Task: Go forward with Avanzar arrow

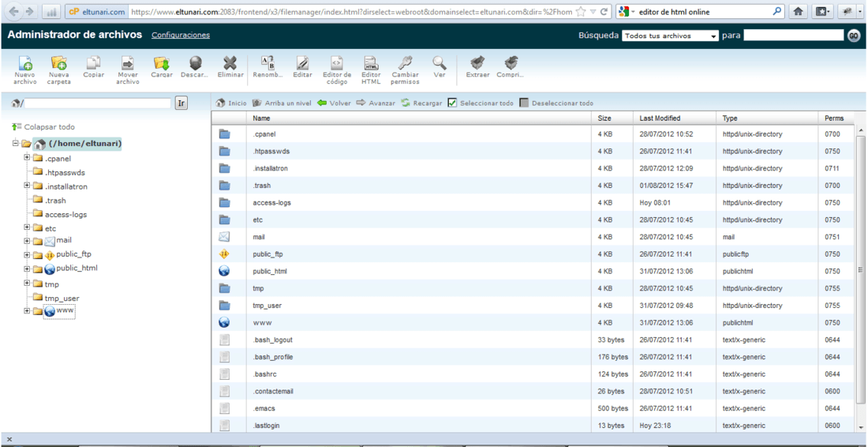Action: [376, 103]
